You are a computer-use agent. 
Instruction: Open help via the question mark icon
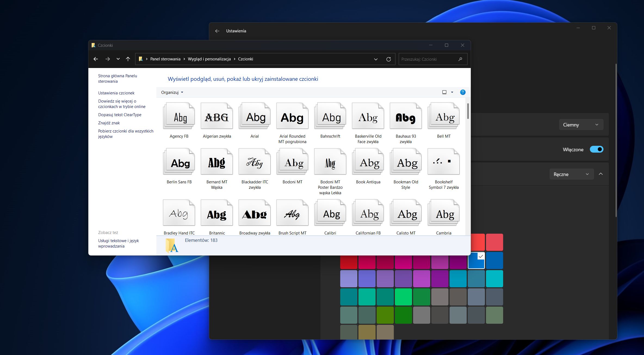click(463, 92)
